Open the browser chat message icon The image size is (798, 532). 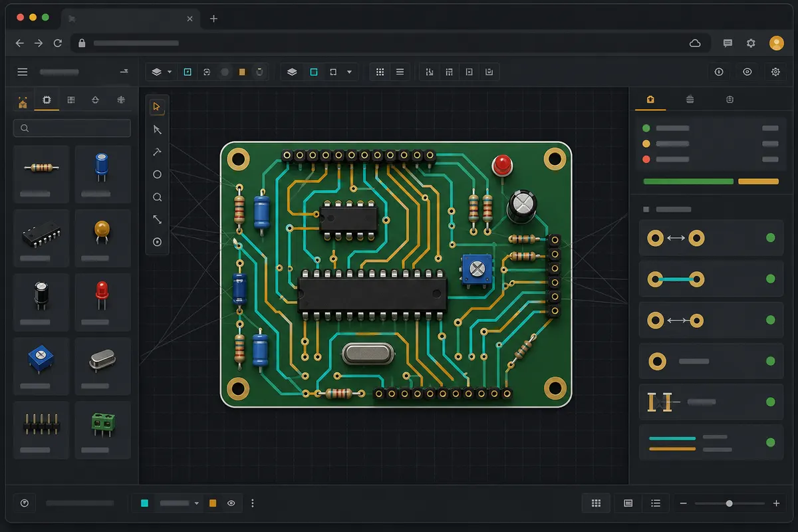click(x=728, y=43)
